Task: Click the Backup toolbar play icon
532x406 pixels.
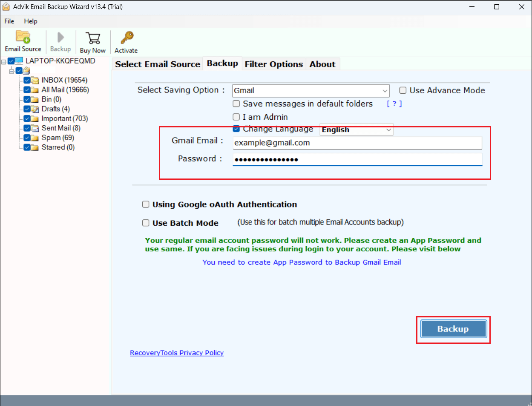Action: 60,37
